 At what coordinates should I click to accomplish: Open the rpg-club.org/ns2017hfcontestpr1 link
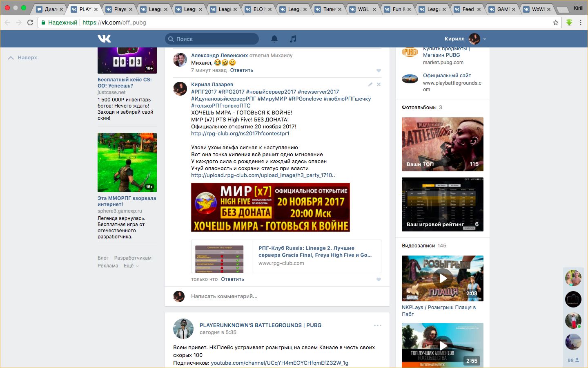point(240,133)
